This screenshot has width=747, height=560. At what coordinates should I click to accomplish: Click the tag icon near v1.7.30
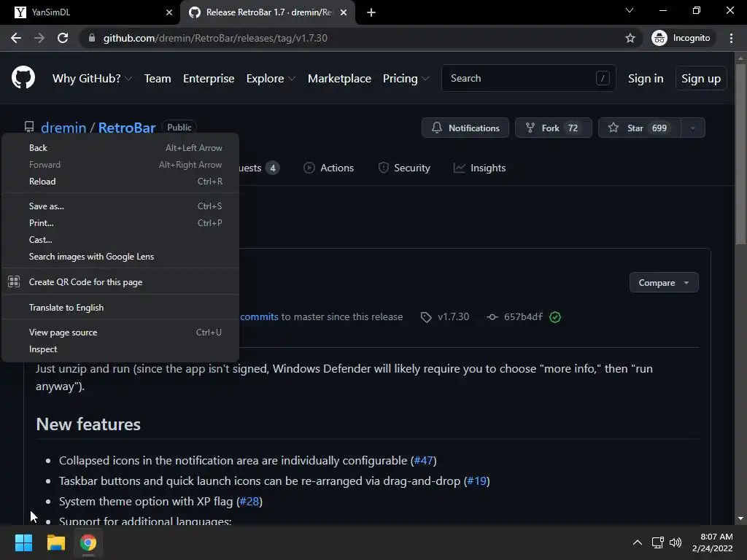[426, 317]
